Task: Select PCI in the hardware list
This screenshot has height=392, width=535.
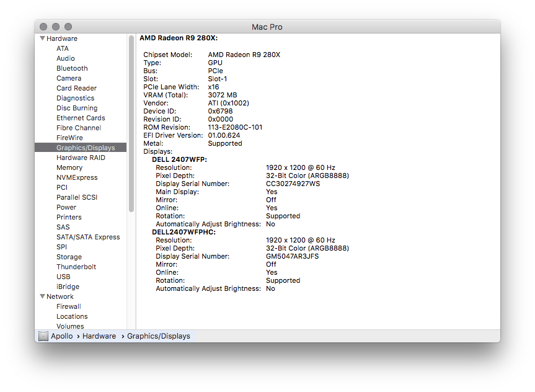Action: click(x=62, y=187)
